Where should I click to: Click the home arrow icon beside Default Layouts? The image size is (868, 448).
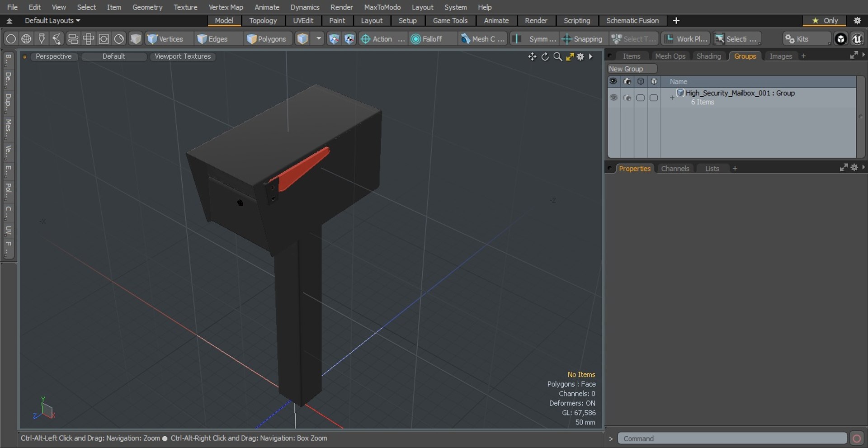(9, 21)
